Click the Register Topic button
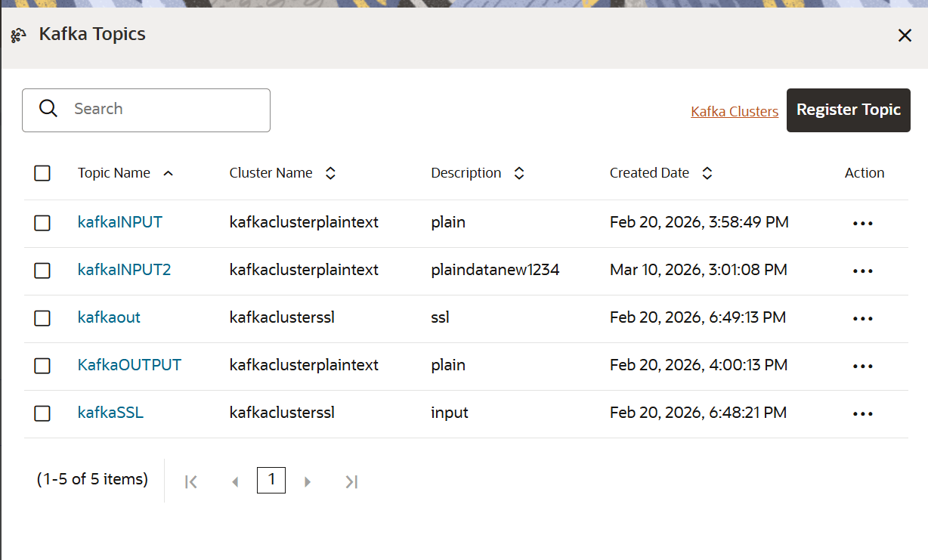 (x=848, y=110)
